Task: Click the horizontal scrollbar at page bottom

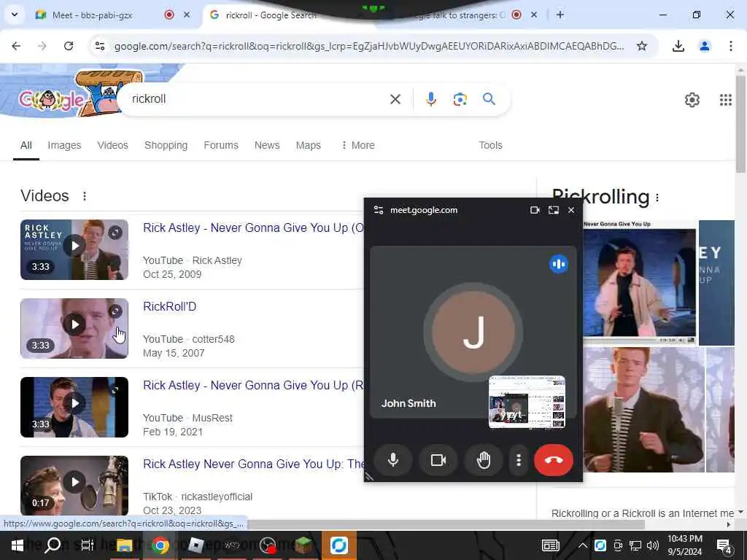Action: click(x=446, y=524)
